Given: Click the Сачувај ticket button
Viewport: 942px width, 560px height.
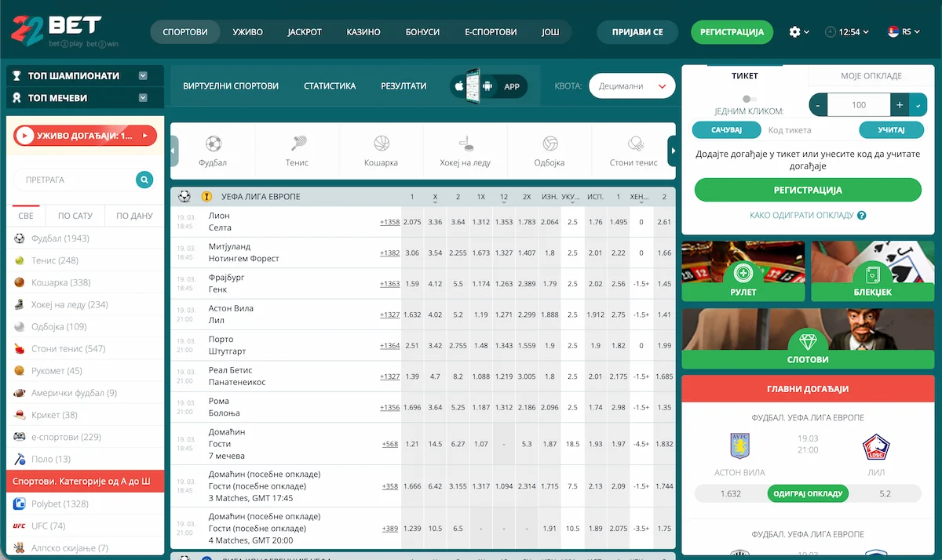Looking at the screenshot, I should click(726, 129).
